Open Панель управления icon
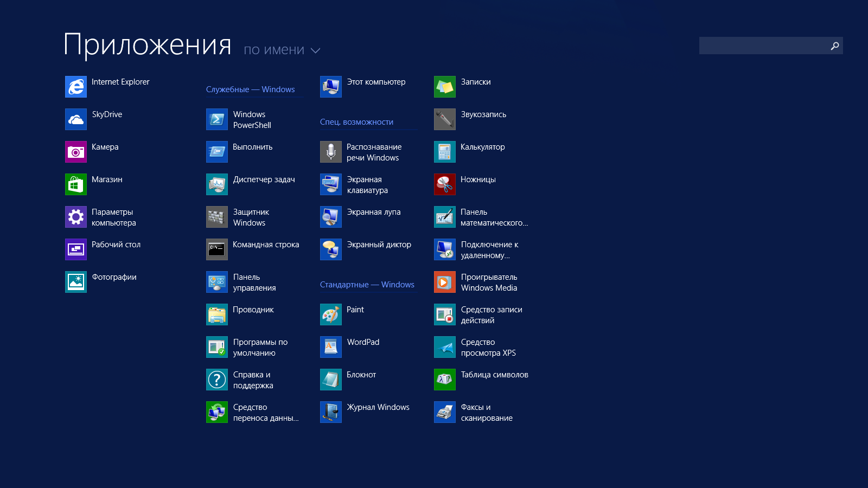Viewport: 868px width, 488px height. click(x=217, y=282)
